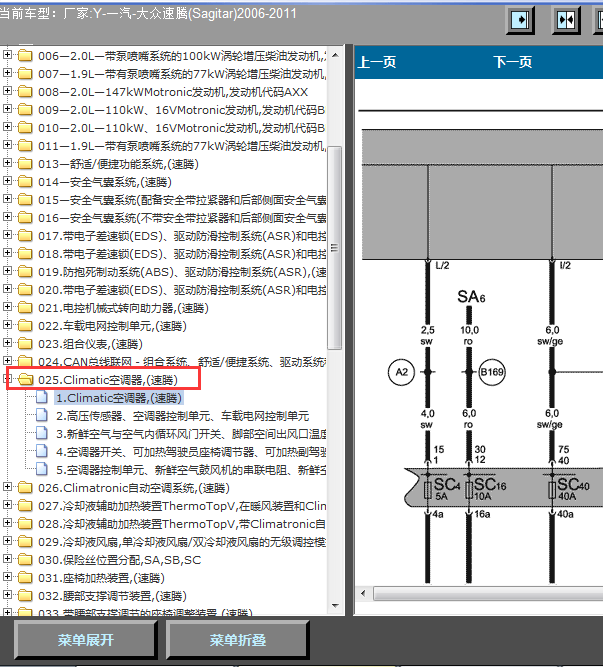Viewport: 603px width, 667px height.
Task: Click folder icon of 026 Climatronic自动空调系统
Action: [x=25, y=487]
